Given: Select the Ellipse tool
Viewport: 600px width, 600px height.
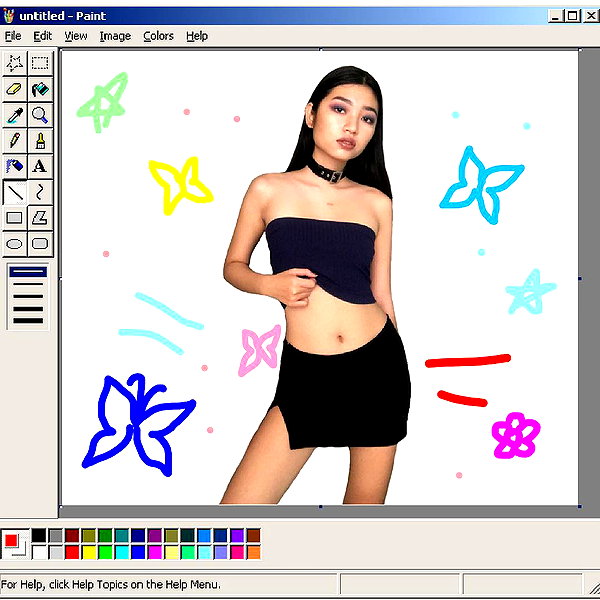Looking at the screenshot, I should click(15, 244).
